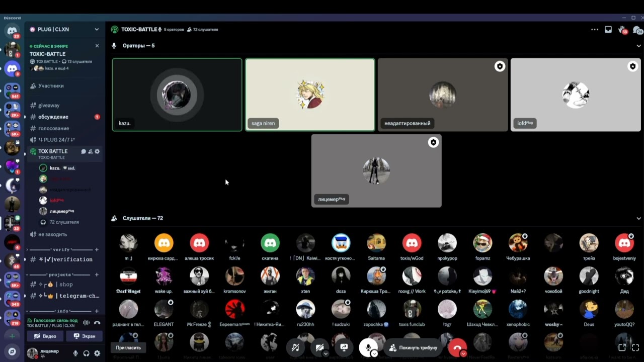The image size is (644, 362).
Task: Click the Экран button in sidebar
Action: point(84,336)
